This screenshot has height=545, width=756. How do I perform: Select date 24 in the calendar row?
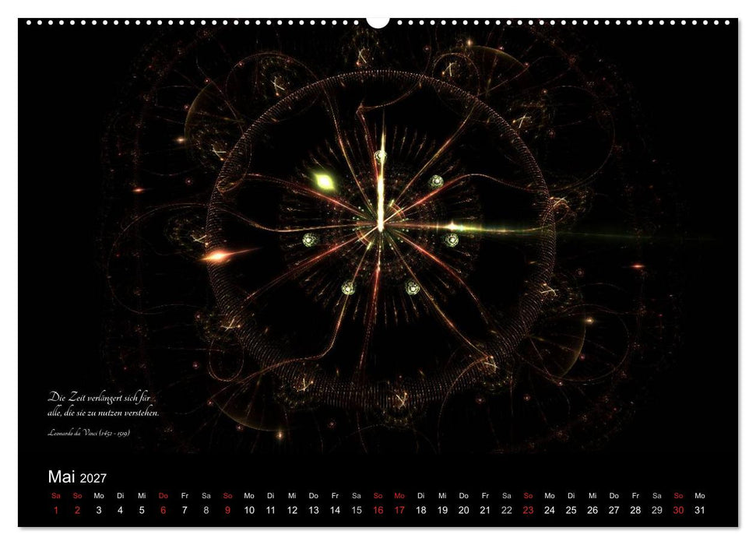click(550, 510)
